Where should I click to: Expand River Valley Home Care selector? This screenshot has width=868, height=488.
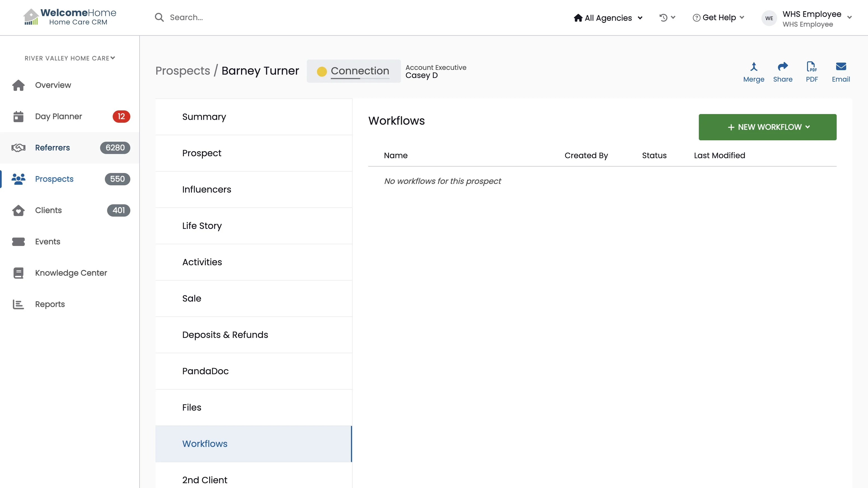click(70, 58)
